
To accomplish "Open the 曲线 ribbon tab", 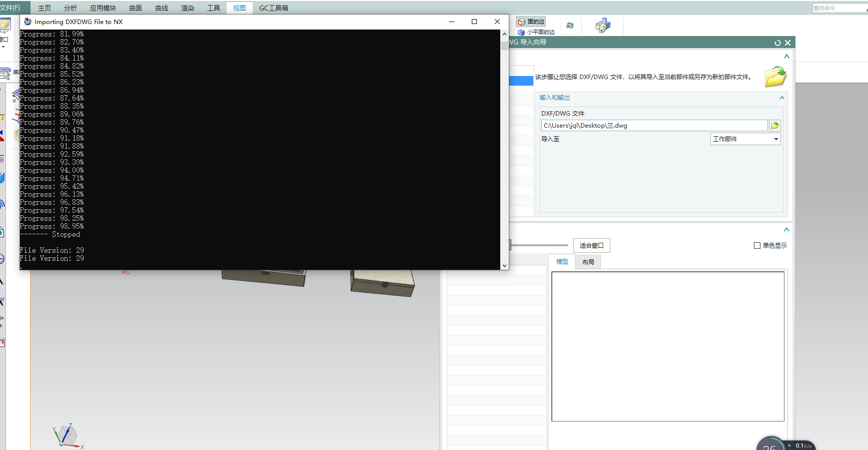I will click(x=162, y=8).
